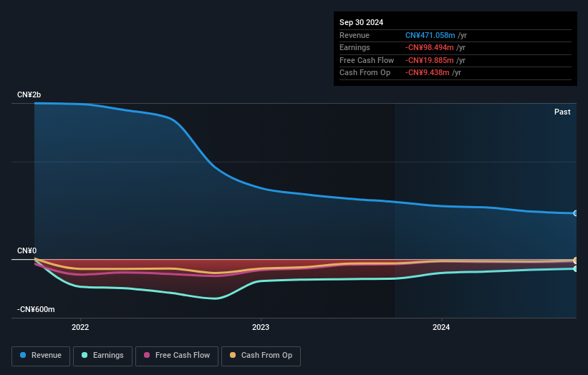
Task: Click the Cash From Op endpoint marker
Action: [x=576, y=260]
